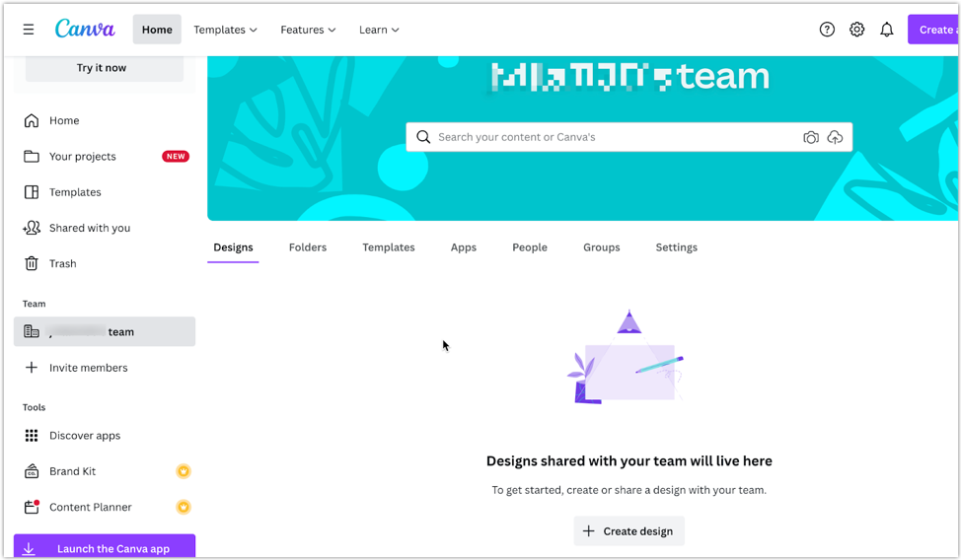Click the Designs shared with your team heading
961x560 pixels.
coord(628,461)
